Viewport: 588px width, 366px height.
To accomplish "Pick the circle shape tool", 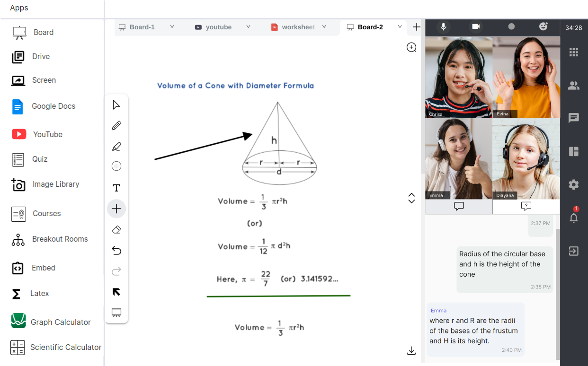I will pyautogui.click(x=116, y=166).
